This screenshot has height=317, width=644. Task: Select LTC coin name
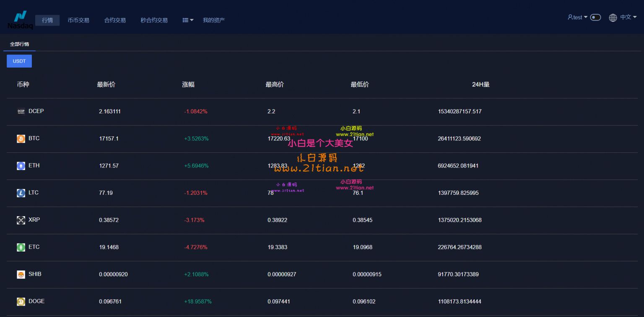point(34,193)
